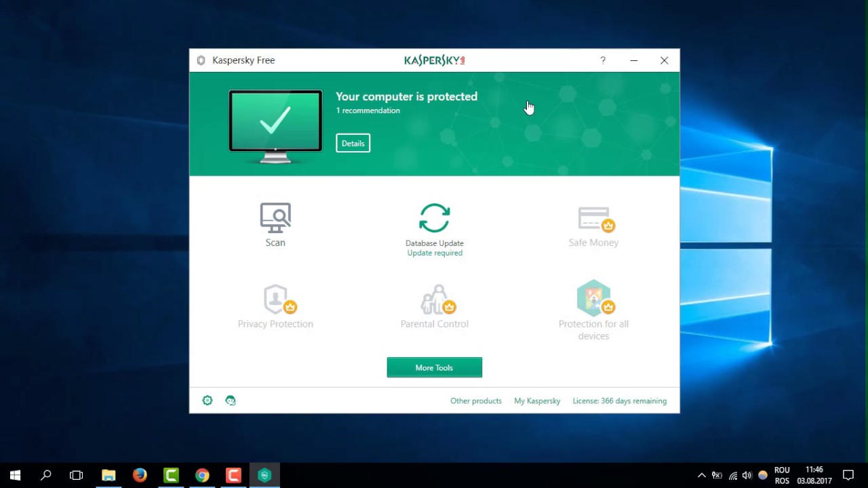Viewport: 868px width, 488px height.
Task: Open My Kaspersky link
Action: click(537, 401)
